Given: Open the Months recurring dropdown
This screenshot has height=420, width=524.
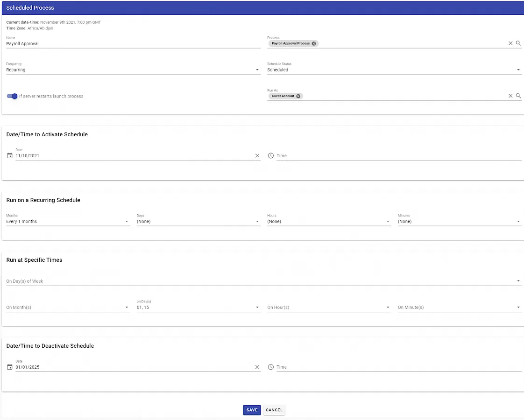Looking at the screenshot, I should click(68, 221).
